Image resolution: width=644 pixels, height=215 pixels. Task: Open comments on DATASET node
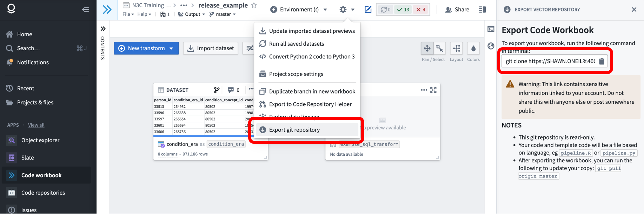point(234,90)
